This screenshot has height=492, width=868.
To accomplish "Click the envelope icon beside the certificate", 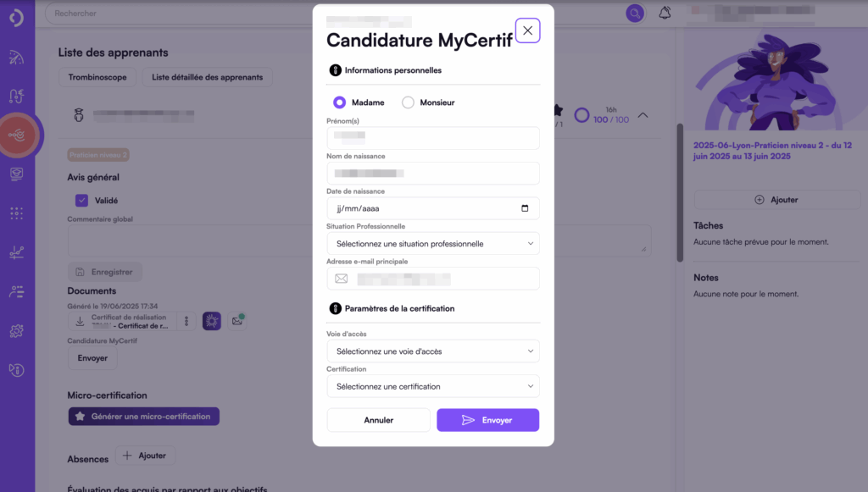I will pos(237,321).
